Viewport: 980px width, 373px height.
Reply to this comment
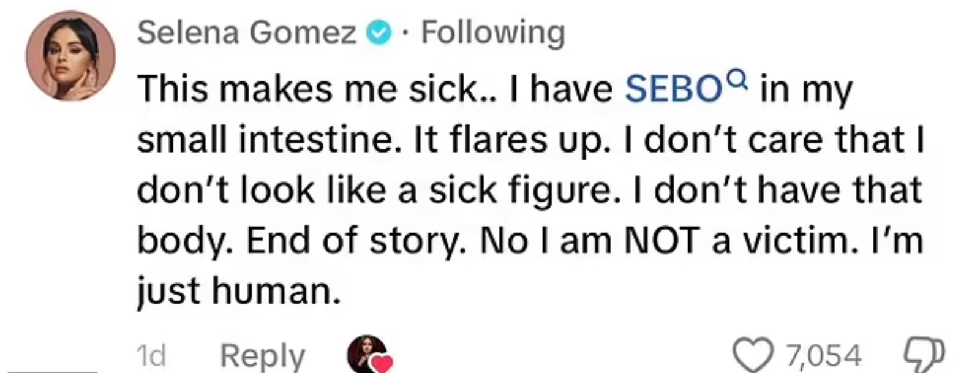click(x=263, y=356)
